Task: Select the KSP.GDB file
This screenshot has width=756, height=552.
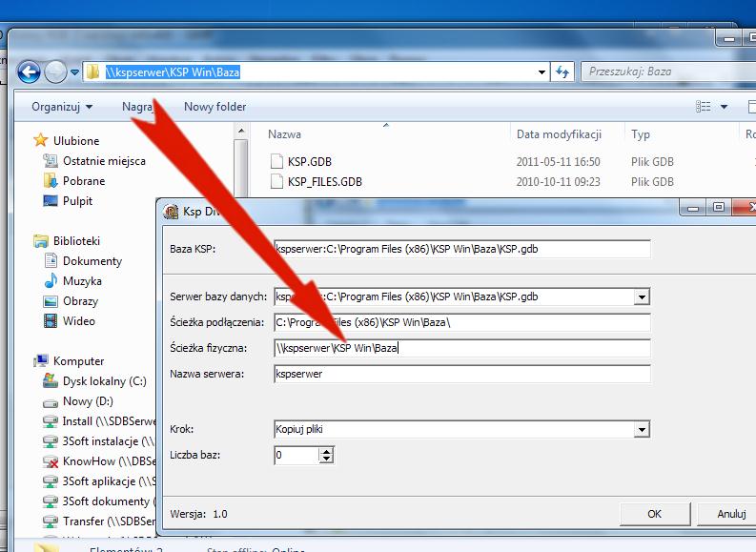Action: click(x=310, y=161)
